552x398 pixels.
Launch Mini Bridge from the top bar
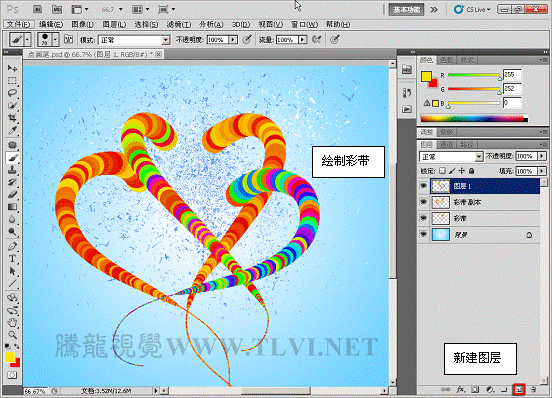click(57, 9)
